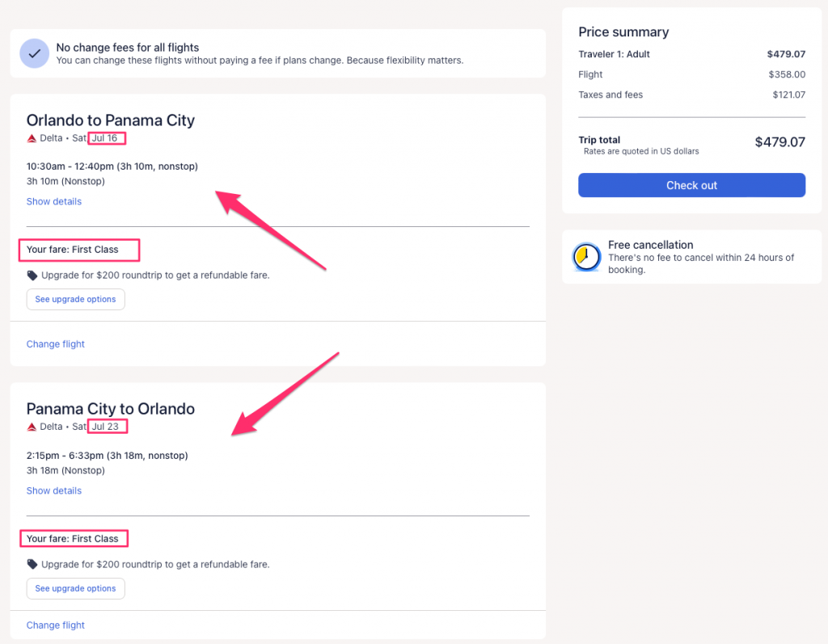Click the tag icon in the outbound upgrade offer
Image resolution: width=828 pixels, height=644 pixels.
pos(32,276)
